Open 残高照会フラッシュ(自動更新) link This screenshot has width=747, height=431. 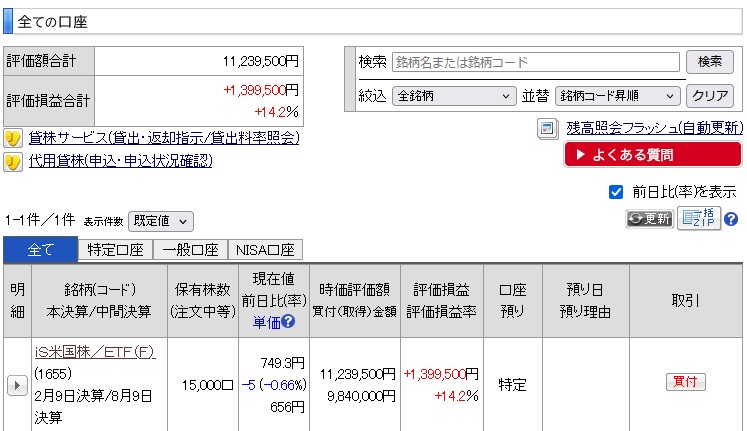click(655, 128)
